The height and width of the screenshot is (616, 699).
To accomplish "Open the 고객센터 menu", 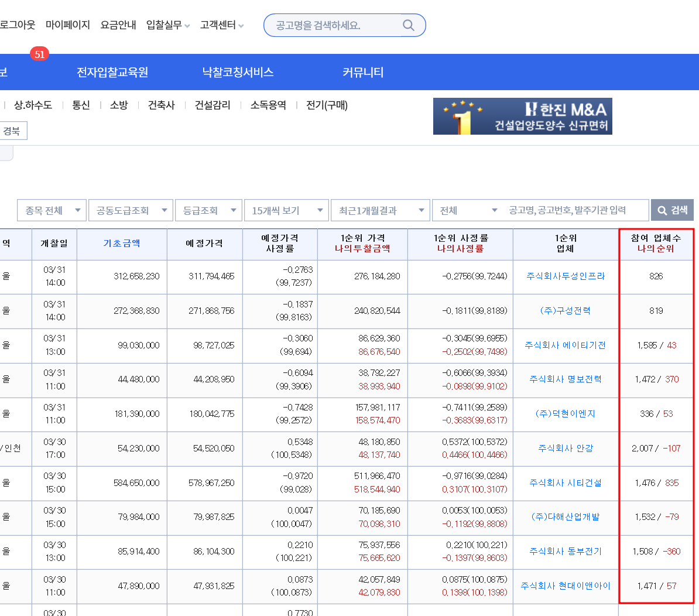I will [221, 25].
